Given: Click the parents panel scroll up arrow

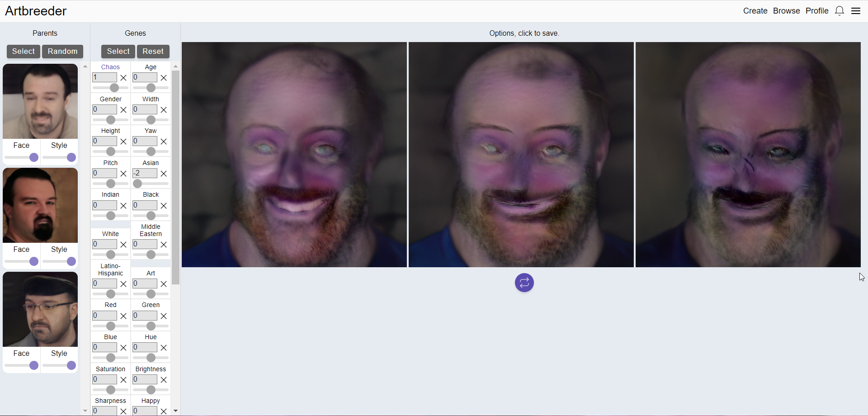Looking at the screenshot, I should coord(85,66).
